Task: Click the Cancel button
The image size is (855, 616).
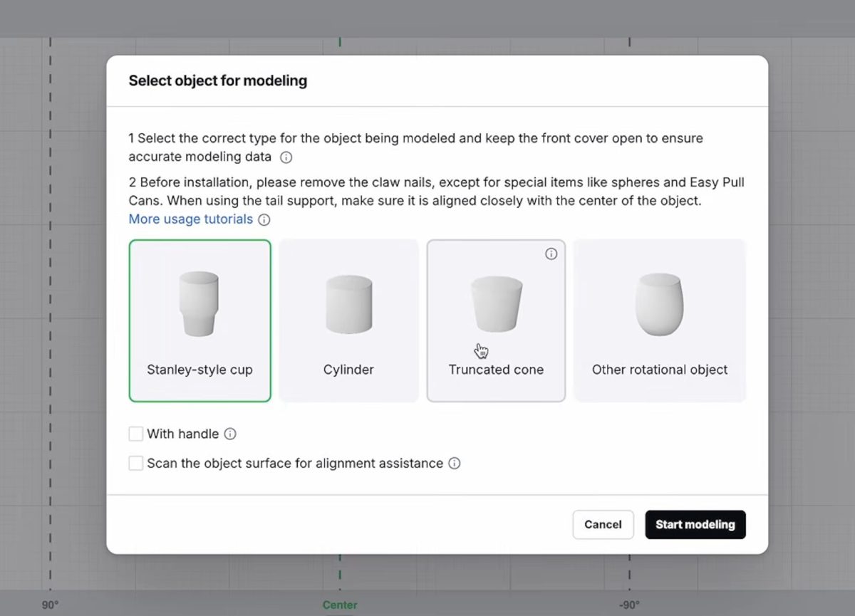Action: tap(603, 524)
